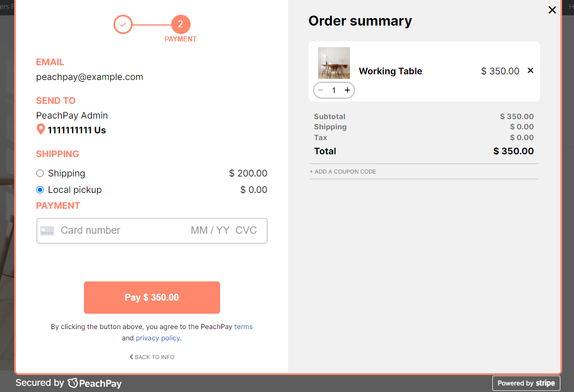Expand Add a coupon code
This screenshot has width=574, height=392.
pos(343,172)
